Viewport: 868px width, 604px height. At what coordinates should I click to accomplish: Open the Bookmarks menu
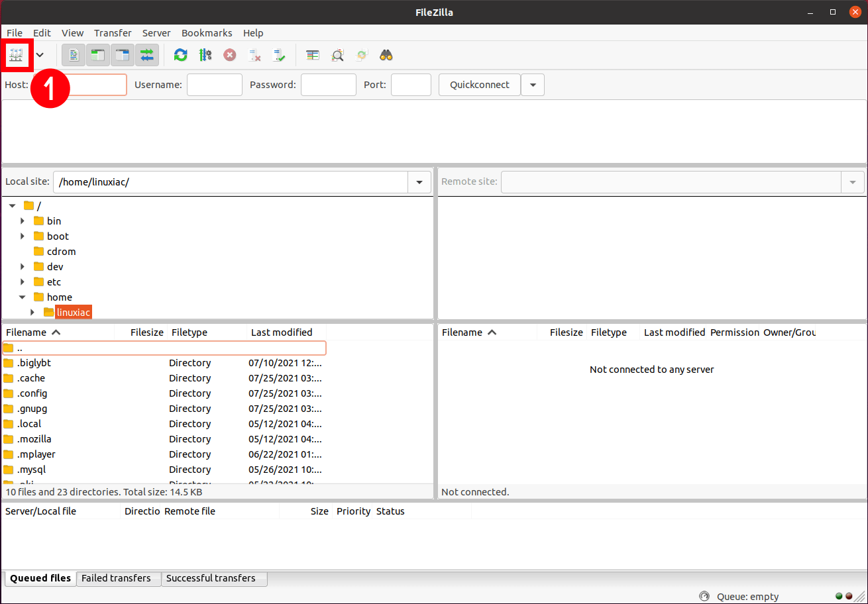click(207, 32)
